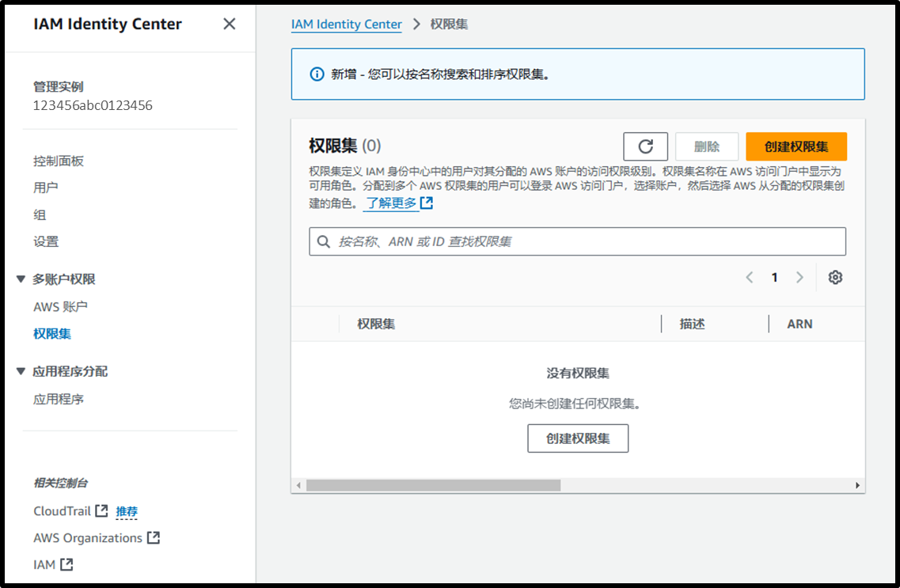
Task: Select 权限集 in the sidebar
Action: (x=52, y=334)
